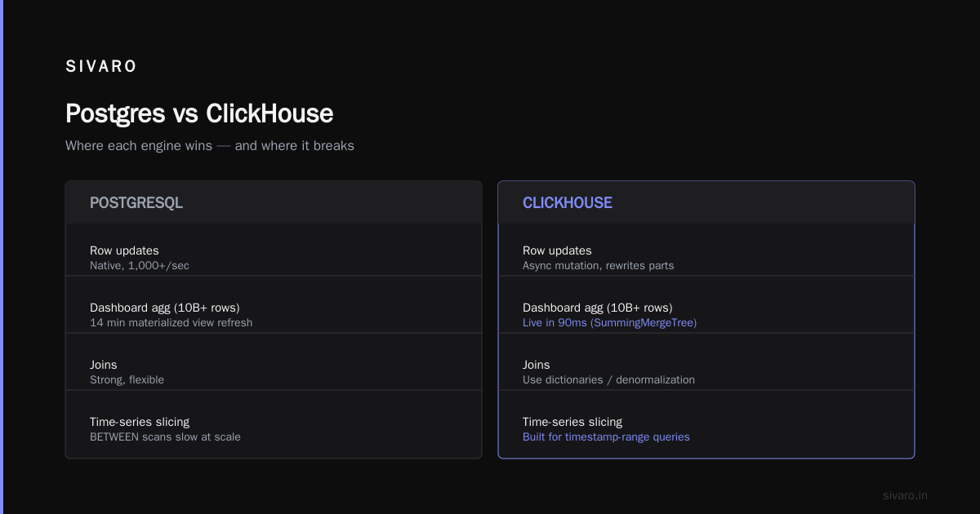The width and height of the screenshot is (980, 514).
Task: Click 'Live in 90ms (SummingMergeTree)' text
Action: tap(610, 323)
